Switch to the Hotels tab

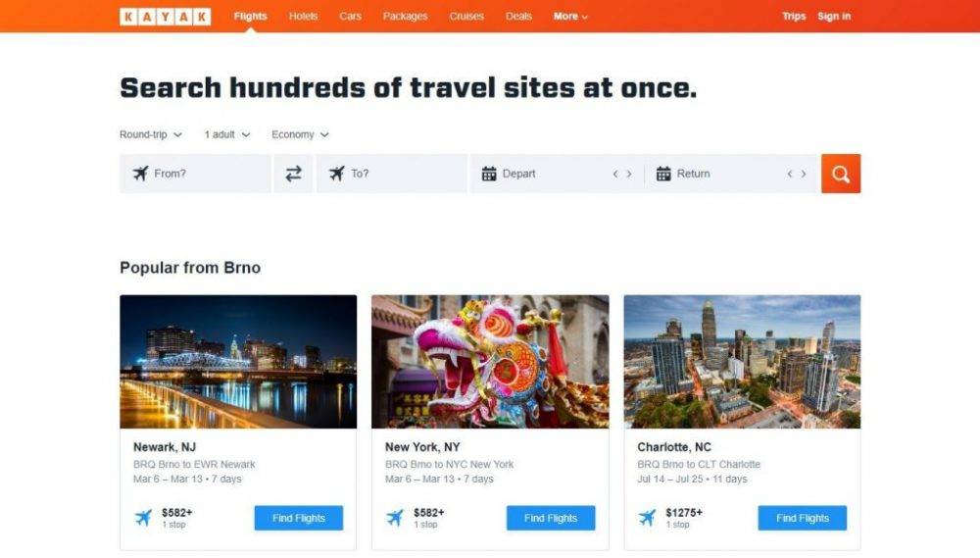coord(303,17)
